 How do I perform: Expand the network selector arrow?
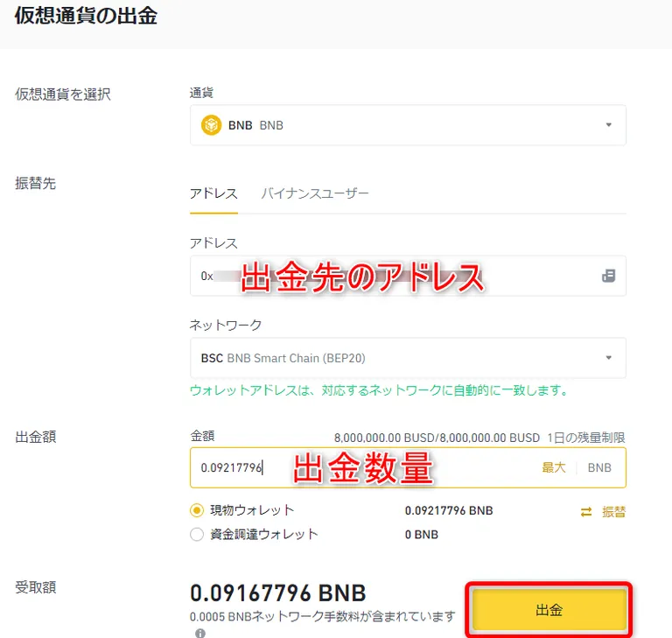tap(609, 358)
